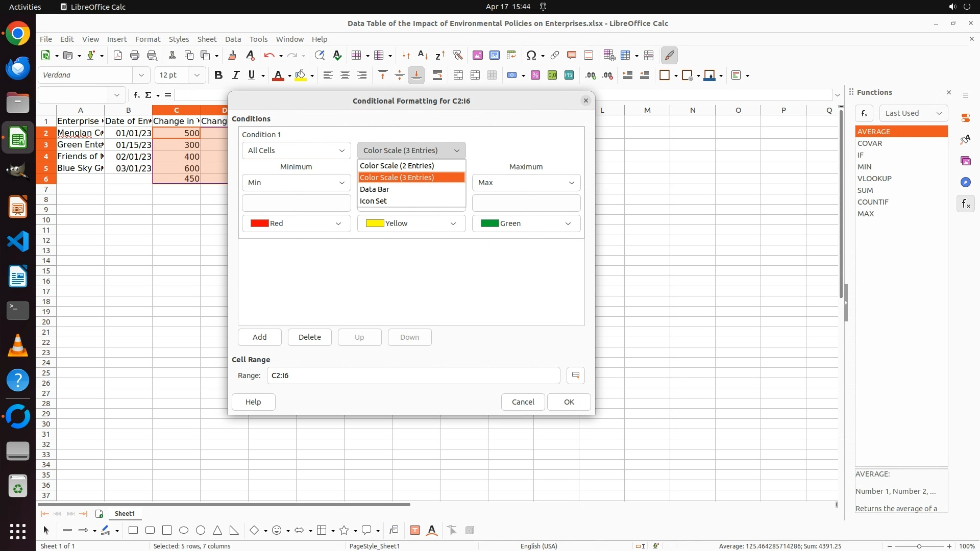Click the Wrap Text icon
This screenshot has width=980, height=551.
pyautogui.click(x=437, y=76)
